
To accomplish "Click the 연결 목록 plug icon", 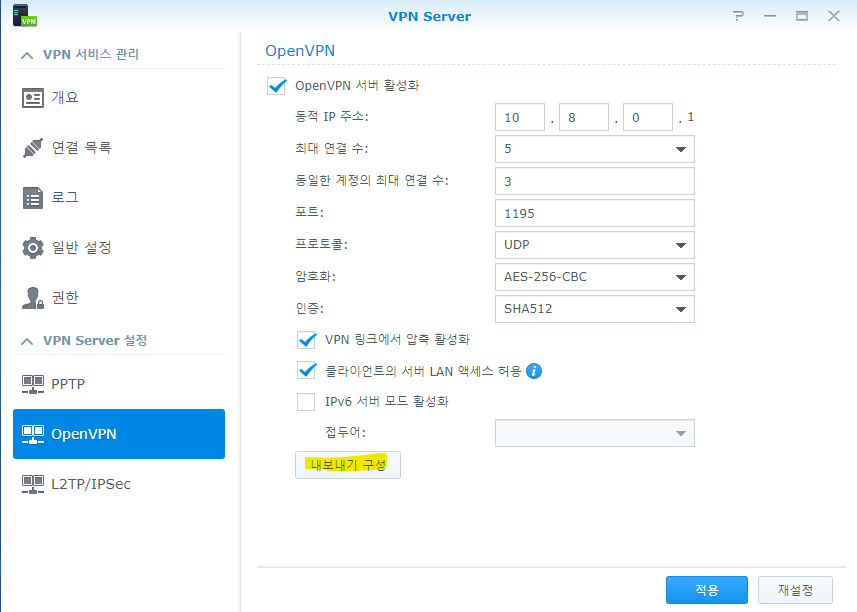I will [x=33, y=148].
